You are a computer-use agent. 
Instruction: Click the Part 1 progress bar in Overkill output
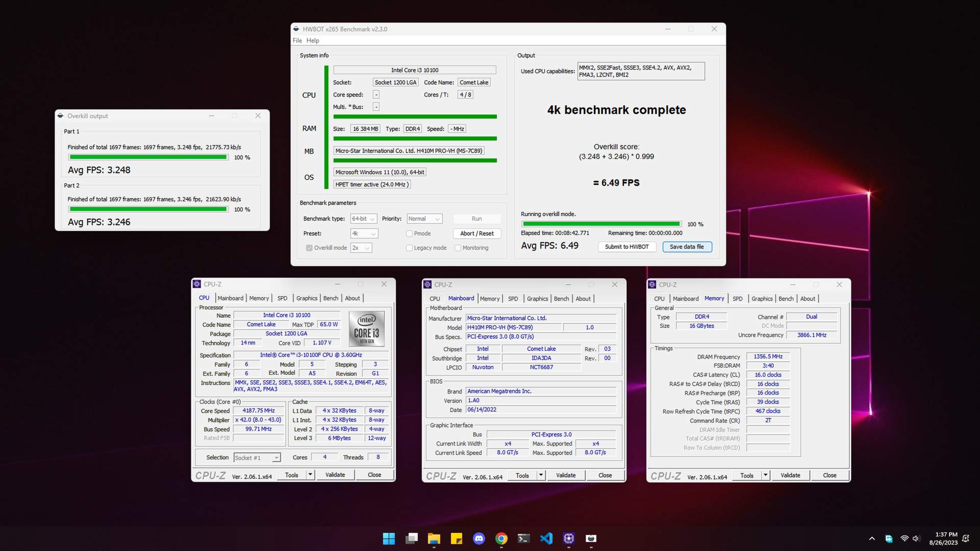pyautogui.click(x=148, y=157)
